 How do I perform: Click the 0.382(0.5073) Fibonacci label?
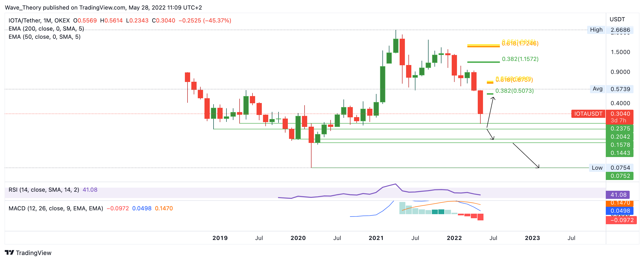[514, 91]
